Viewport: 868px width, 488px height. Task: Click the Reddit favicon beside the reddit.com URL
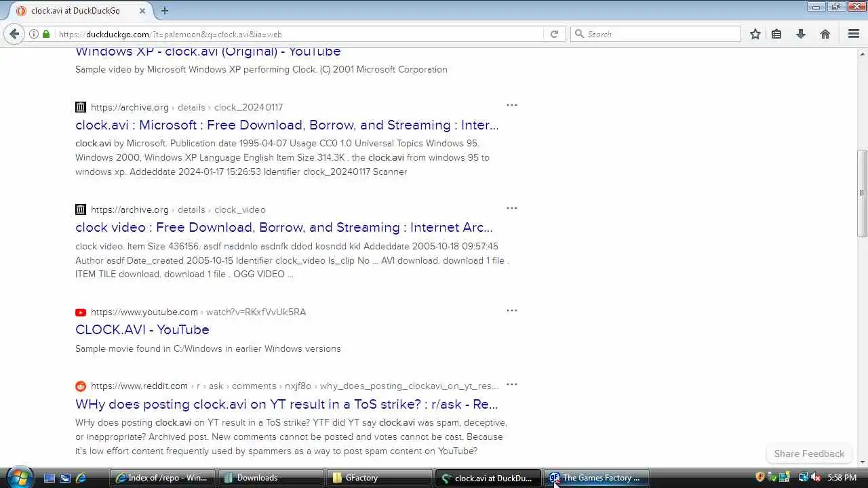point(81,386)
